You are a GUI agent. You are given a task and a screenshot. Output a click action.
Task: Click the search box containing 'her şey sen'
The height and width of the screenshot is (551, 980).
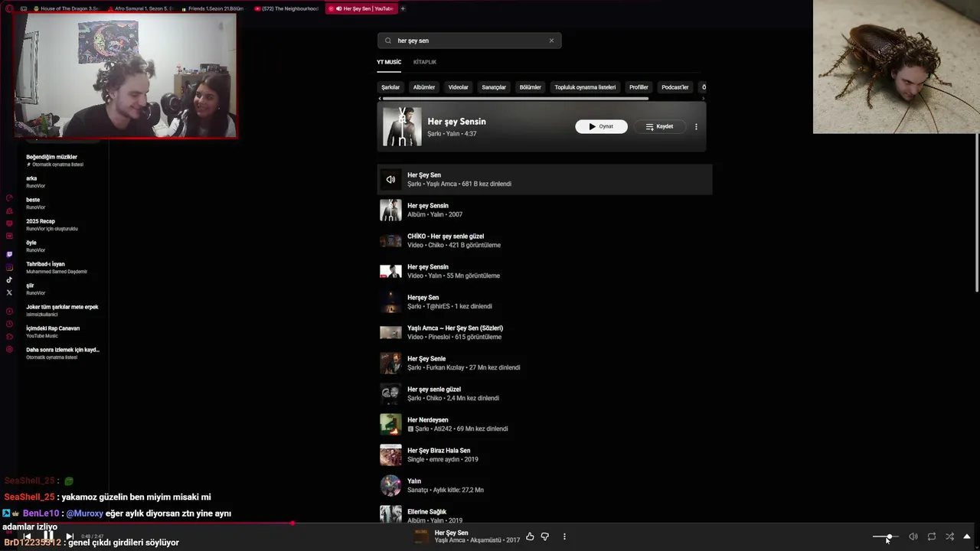469,41
